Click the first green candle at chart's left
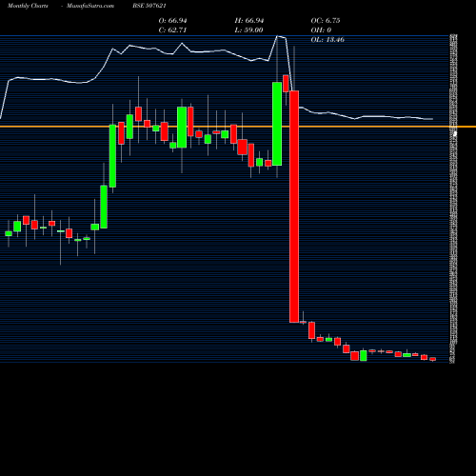Image resolution: width=476 pixels, height=476 pixels. tap(9, 233)
